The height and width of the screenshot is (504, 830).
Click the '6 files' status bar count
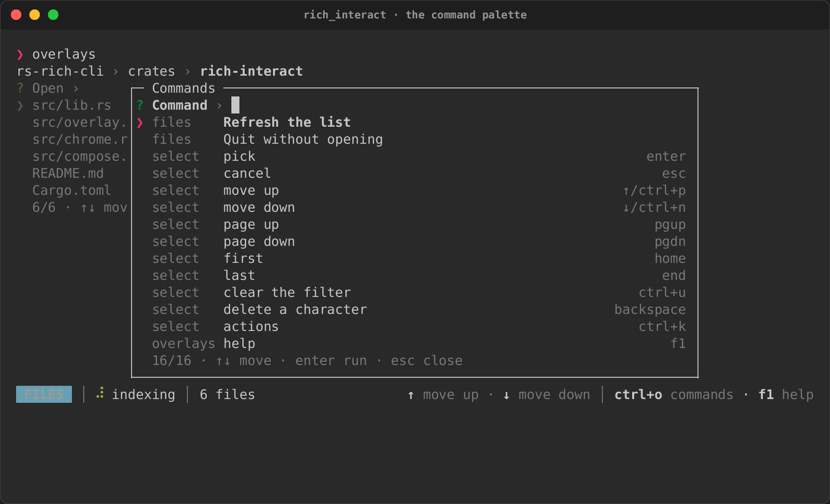pos(227,394)
